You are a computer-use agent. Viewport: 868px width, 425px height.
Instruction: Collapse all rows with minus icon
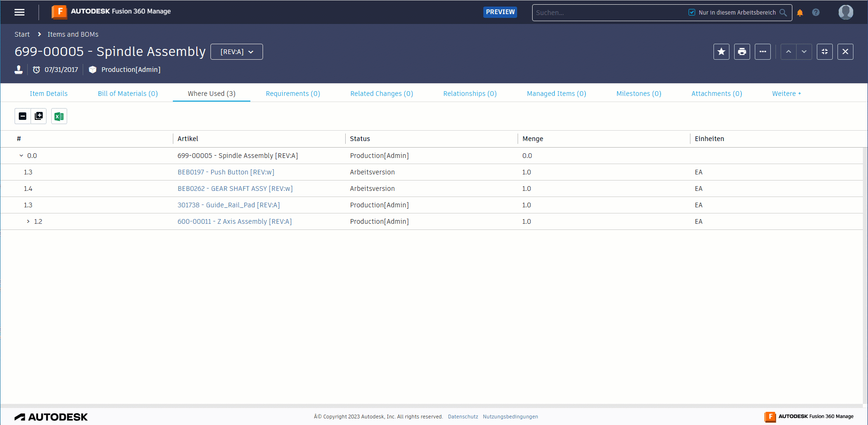(23, 116)
